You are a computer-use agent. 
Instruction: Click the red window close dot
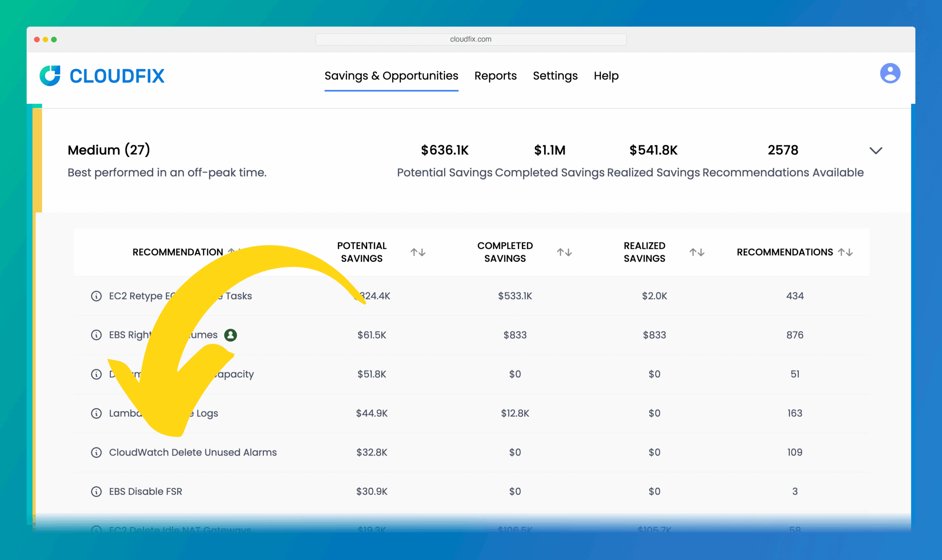36,39
